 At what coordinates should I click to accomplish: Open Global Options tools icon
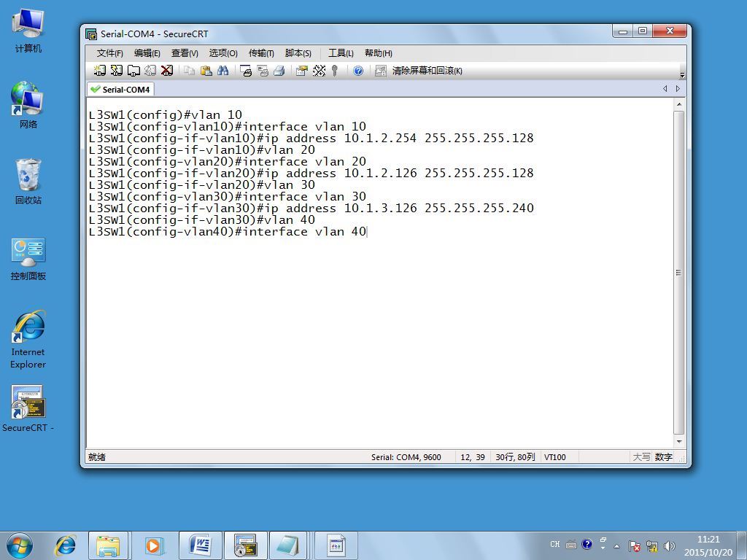point(319,71)
